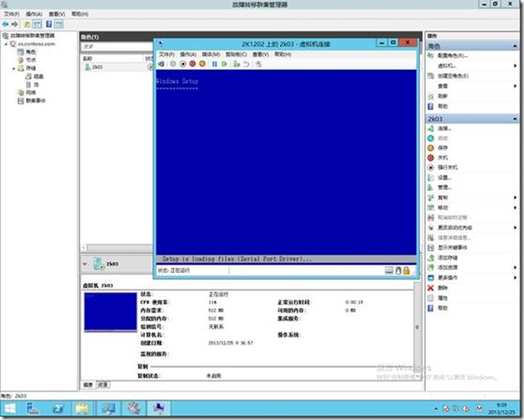
Task: Click the Turn Off icon in VM toolbar
Action: coord(183,63)
